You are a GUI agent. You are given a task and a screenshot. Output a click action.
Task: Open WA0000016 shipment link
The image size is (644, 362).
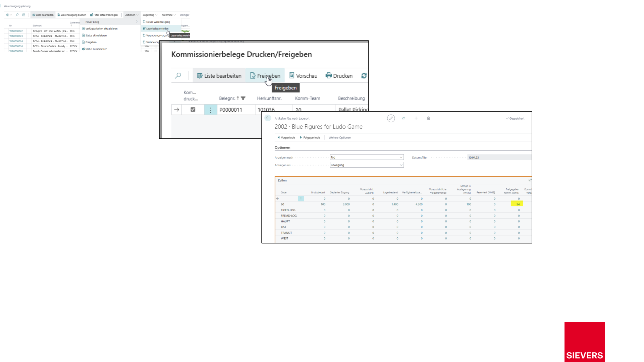(x=16, y=46)
